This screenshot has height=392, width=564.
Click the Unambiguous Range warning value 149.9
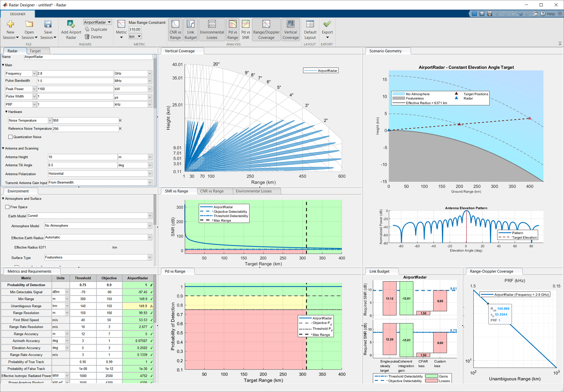[138, 306]
